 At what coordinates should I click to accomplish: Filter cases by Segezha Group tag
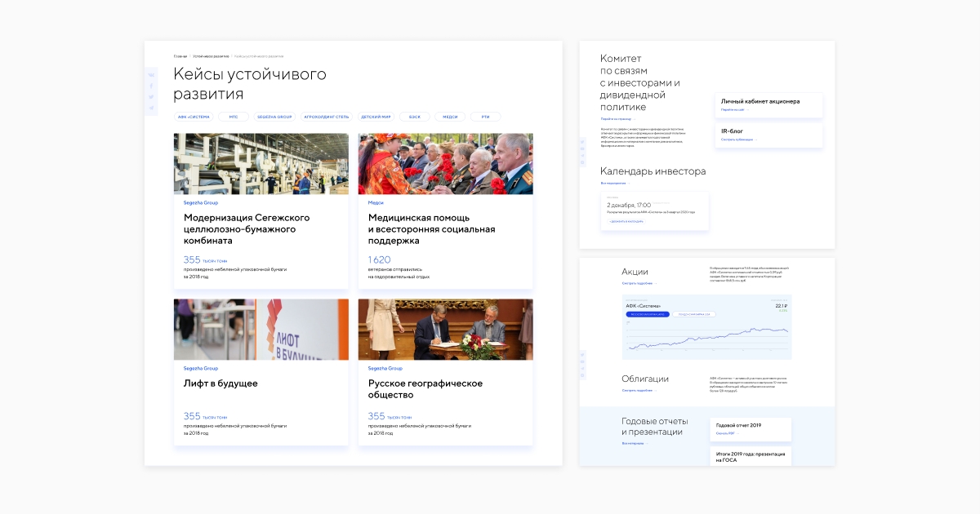(x=274, y=117)
